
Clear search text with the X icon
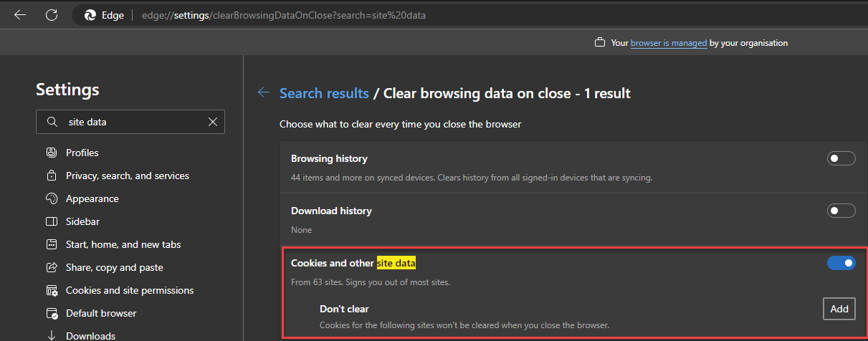pyautogui.click(x=212, y=122)
